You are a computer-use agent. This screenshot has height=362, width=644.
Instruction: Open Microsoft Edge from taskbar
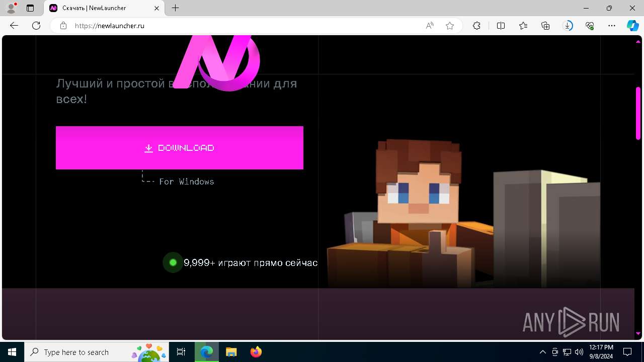coord(207,352)
